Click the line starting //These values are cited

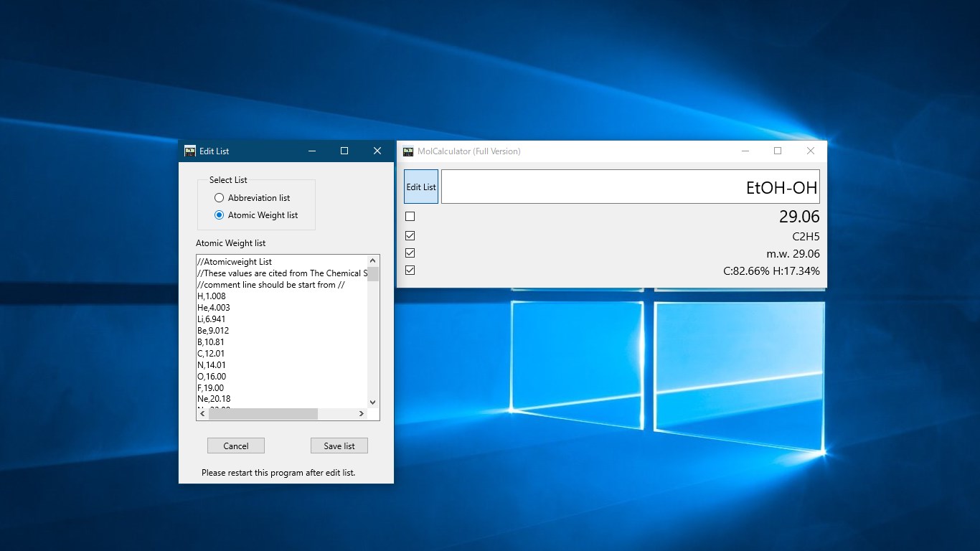click(x=283, y=273)
